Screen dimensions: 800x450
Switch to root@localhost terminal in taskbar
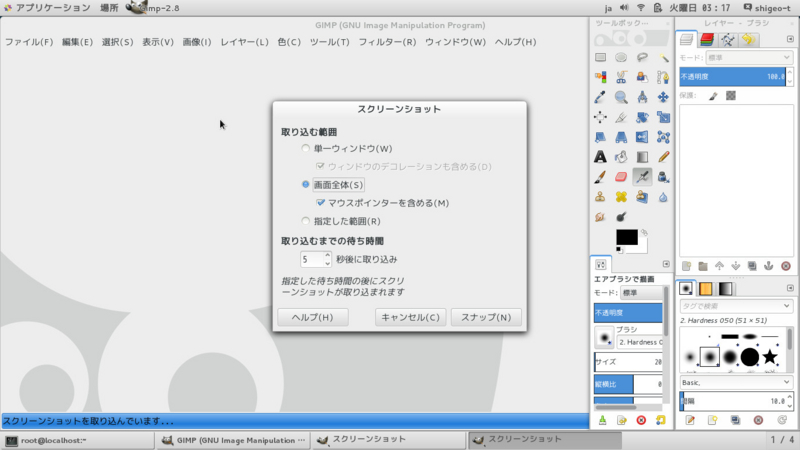(78, 440)
